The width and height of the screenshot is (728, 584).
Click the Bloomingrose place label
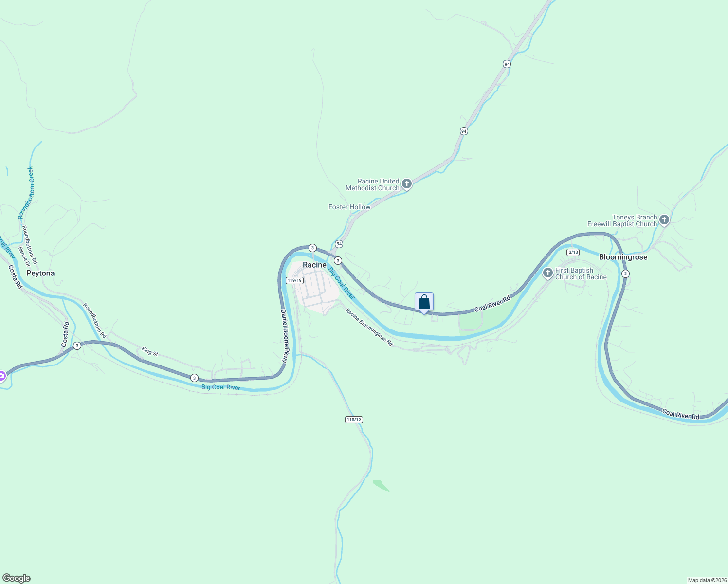623,257
